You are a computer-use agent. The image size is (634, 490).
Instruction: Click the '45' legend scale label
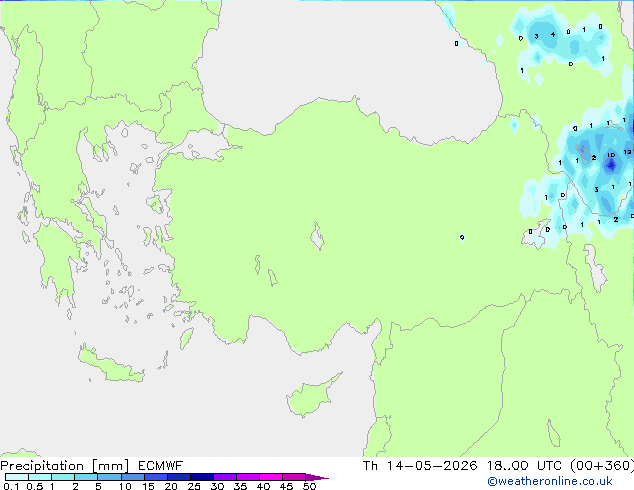(286, 486)
